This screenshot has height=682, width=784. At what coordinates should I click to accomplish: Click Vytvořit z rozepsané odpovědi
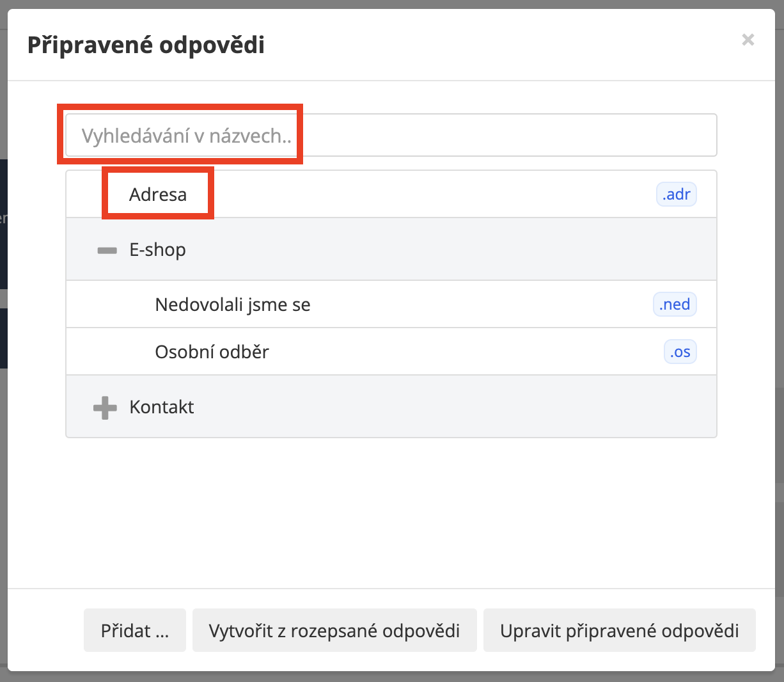point(334,631)
